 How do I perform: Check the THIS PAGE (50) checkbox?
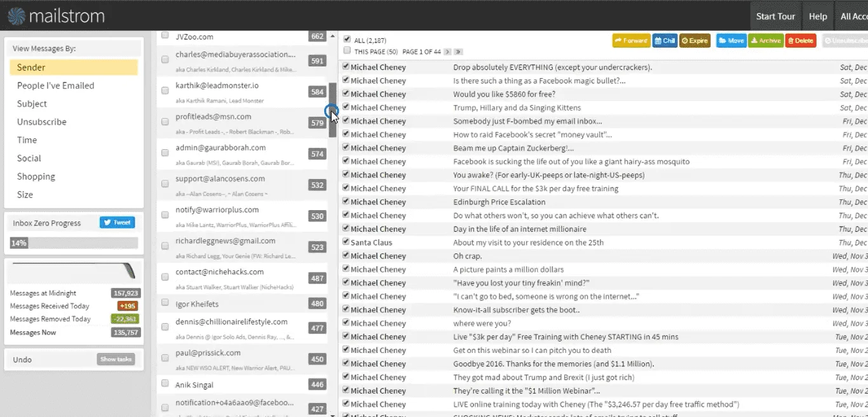click(x=347, y=51)
